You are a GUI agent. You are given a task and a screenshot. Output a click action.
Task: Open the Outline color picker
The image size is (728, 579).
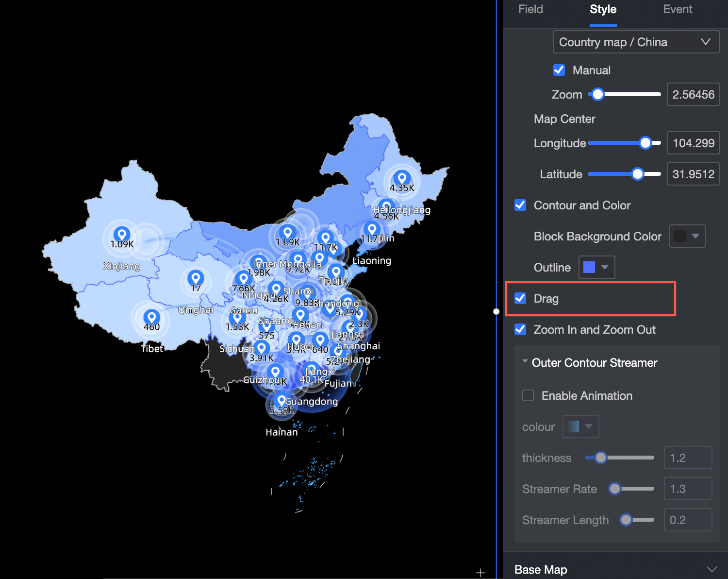[596, 267]
